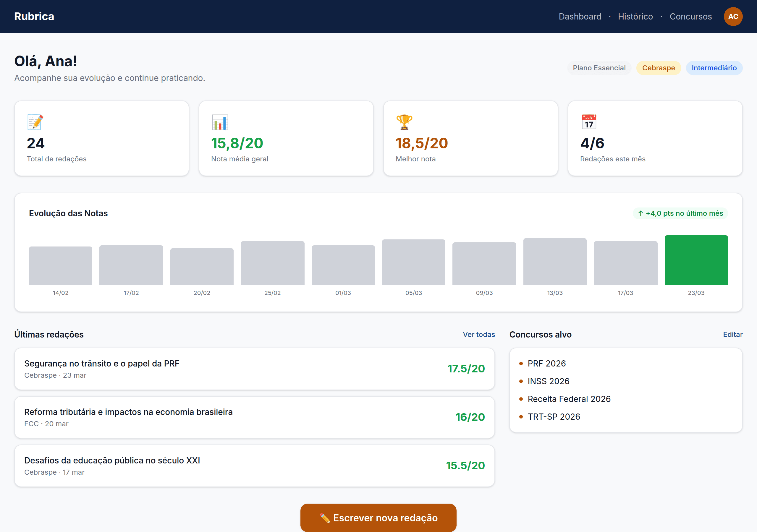Click the Rubrica logo in the header
The height and width of the screenshot is (532, 757).
click(x=34, y=16)
